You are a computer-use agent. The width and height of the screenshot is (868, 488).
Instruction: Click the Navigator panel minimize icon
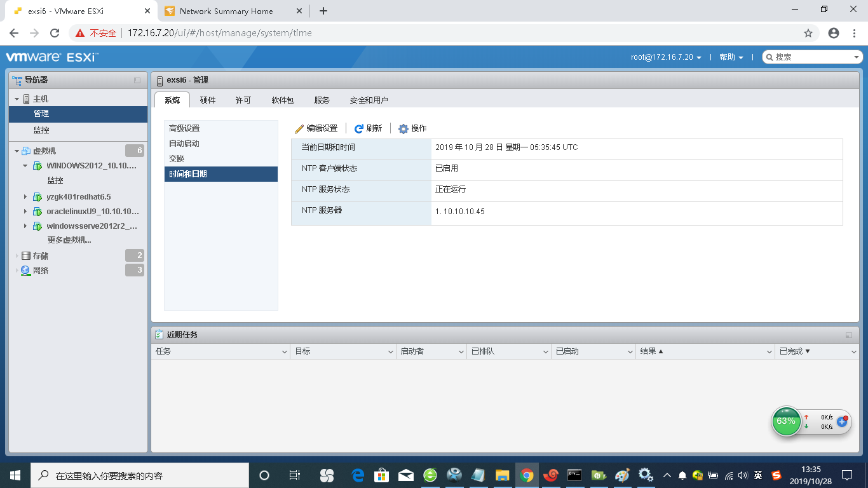[137, 80]
